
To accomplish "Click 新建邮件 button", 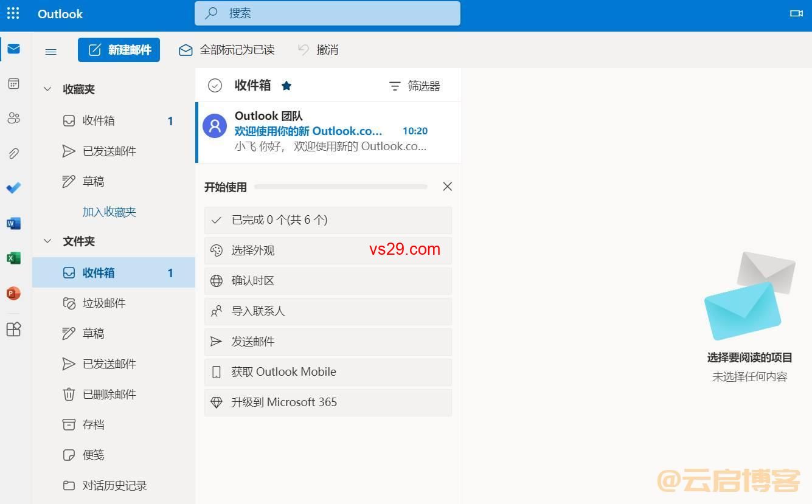I will point(119,50).
